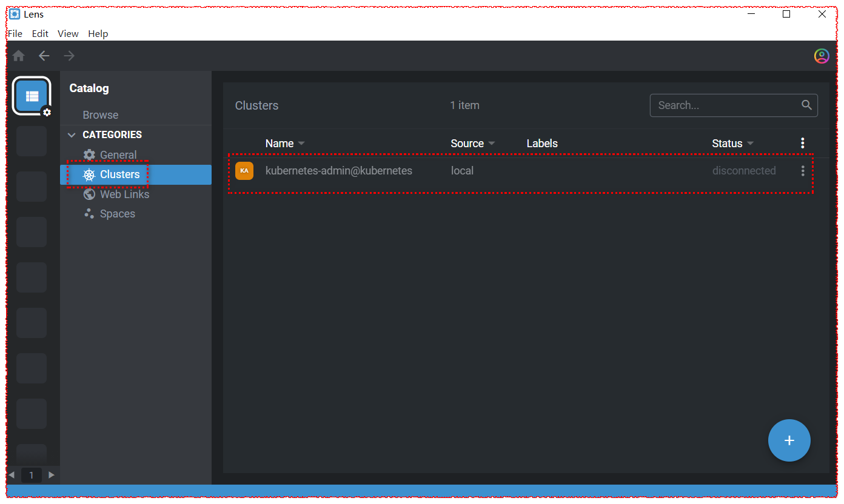
Task: Go forward with the right arrow
Action: pos(70,56)
